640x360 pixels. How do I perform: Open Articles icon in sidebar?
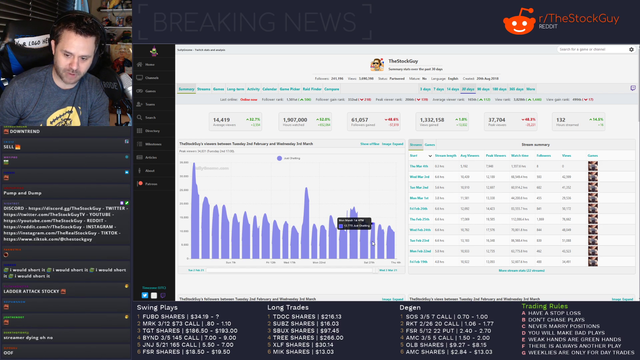pos(140,157)
